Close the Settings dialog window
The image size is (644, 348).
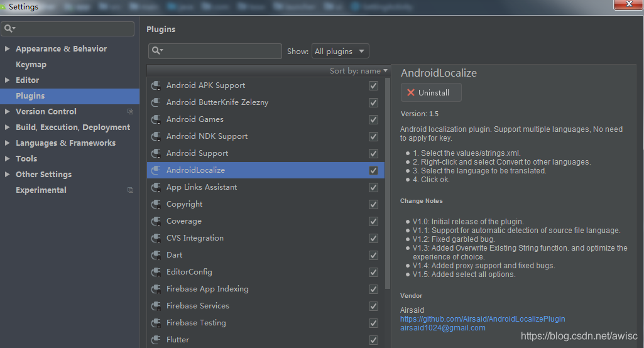628,4
